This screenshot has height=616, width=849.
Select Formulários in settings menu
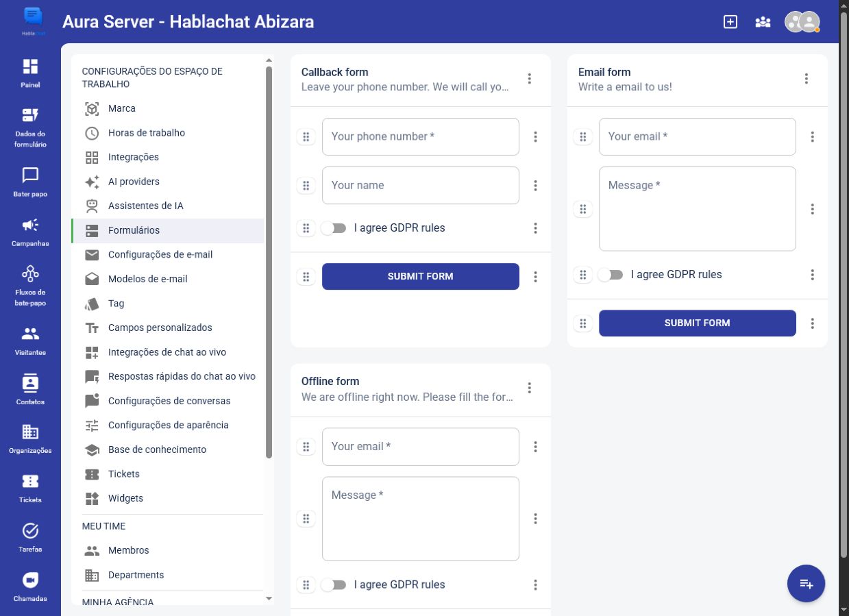click(167, 231)
